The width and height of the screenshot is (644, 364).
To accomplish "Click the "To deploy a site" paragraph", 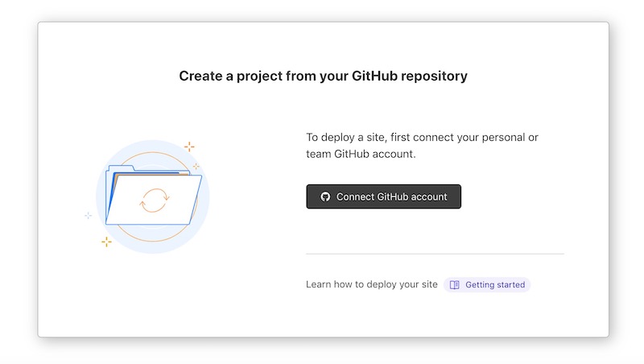I will tap(422, 146).
